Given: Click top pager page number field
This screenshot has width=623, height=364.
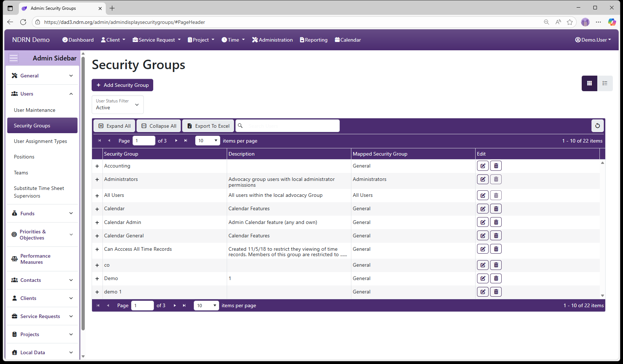Looking at the screenshot, I should (x=144, y=140).
